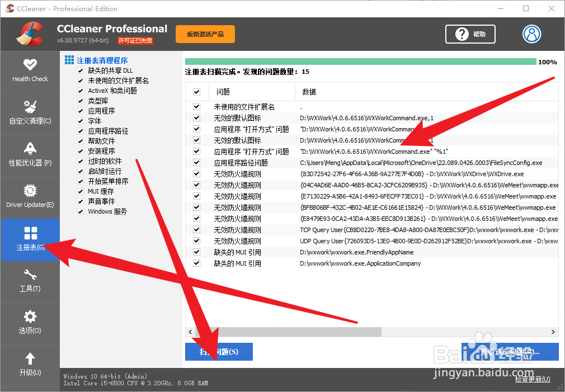Select the Registry (注册表) grid icon
This screenshot has height=392, width=565.
[x=30, y=233]
